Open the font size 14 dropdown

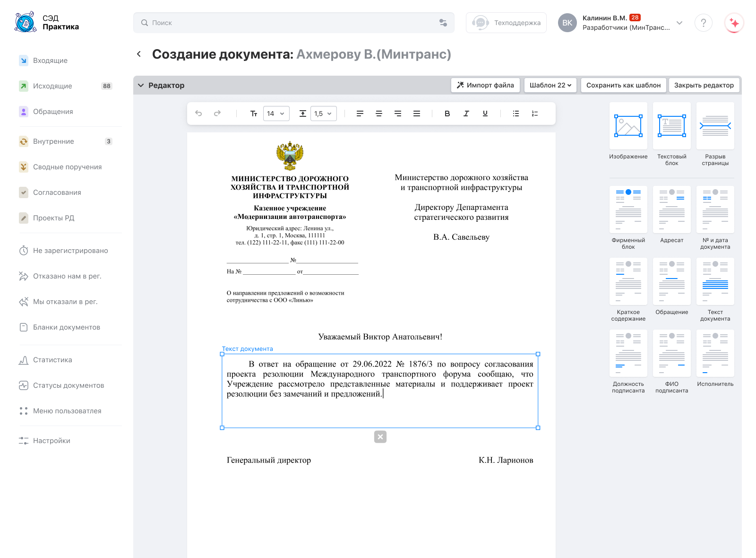(x=276, y=113)
